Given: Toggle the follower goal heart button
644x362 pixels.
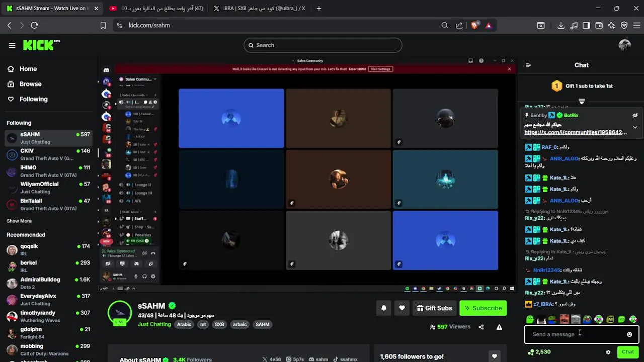Looking at the screenshot, I should click(x=495, y=356).
